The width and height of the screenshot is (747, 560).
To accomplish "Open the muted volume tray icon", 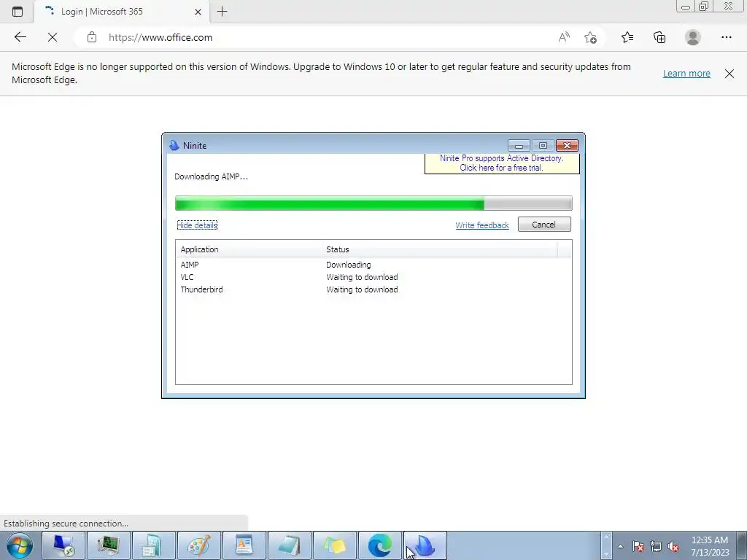I will click(x=673, y=546).
